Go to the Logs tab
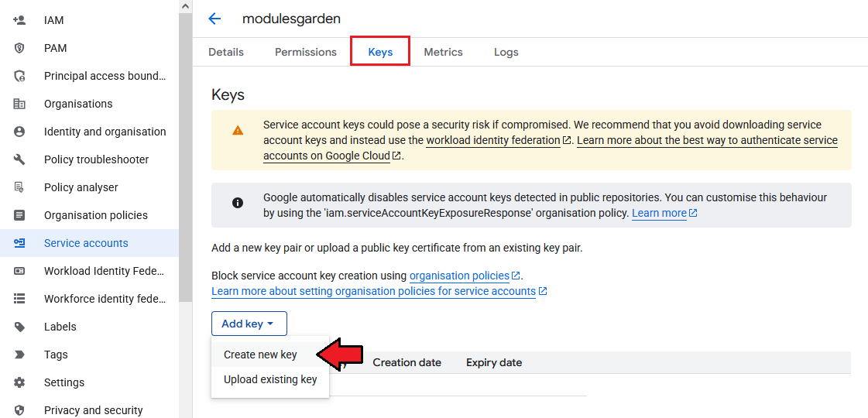The image size is (868, 418). click(506, 52)
